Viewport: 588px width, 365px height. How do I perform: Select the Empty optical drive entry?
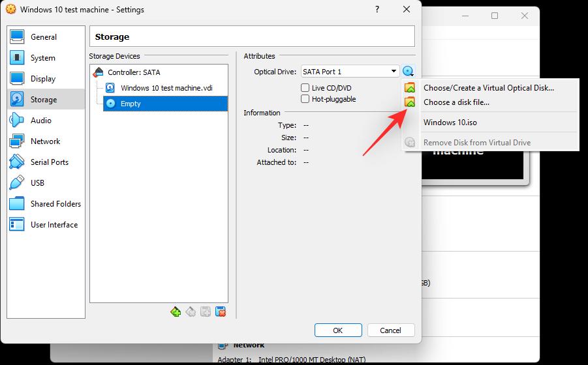[165, 104]
